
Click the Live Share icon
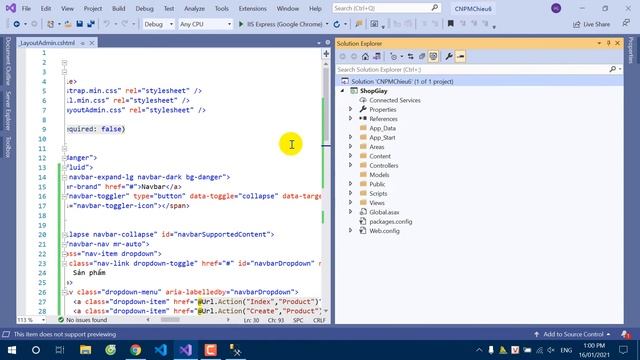(x=577, y=24)
